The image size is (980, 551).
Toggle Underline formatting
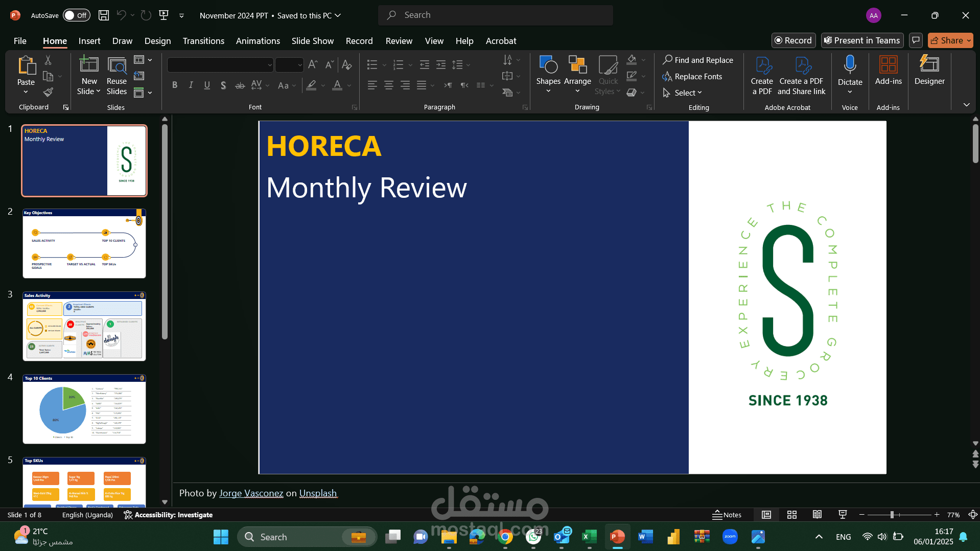tap(207, 85)
